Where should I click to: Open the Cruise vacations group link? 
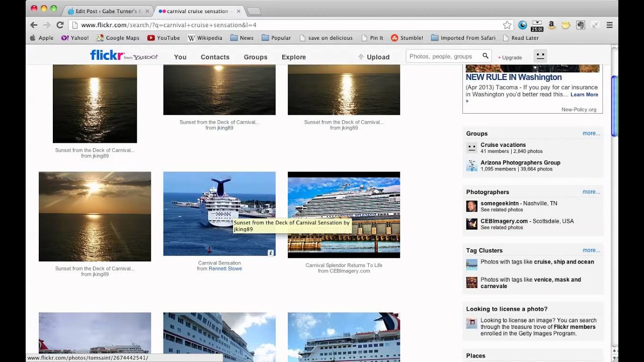coord(503,145)
